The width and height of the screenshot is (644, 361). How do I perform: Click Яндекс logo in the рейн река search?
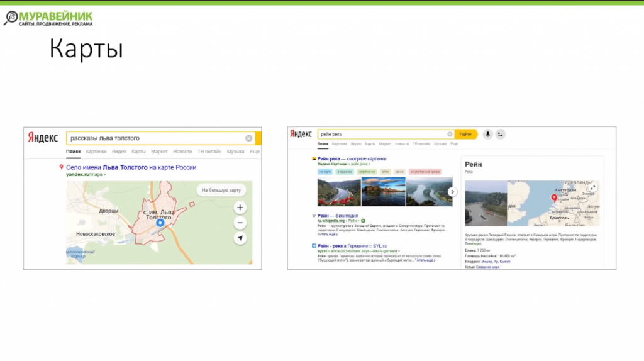301,134
